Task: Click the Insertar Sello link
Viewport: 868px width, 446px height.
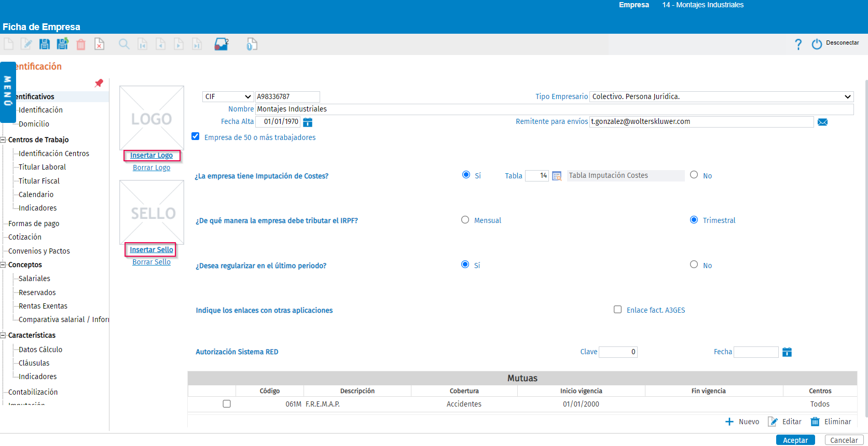Action: 151,250
